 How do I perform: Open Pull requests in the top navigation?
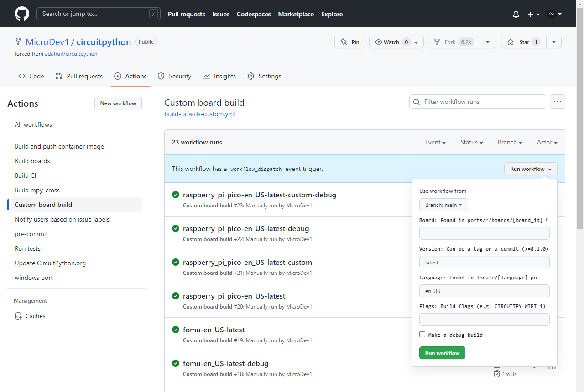pyautogui.click(x=187, y=14)
